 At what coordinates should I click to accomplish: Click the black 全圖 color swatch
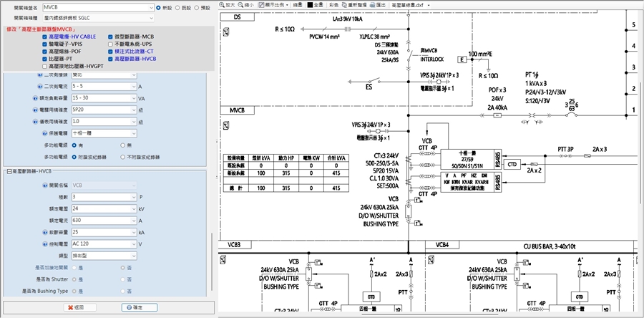310,4
